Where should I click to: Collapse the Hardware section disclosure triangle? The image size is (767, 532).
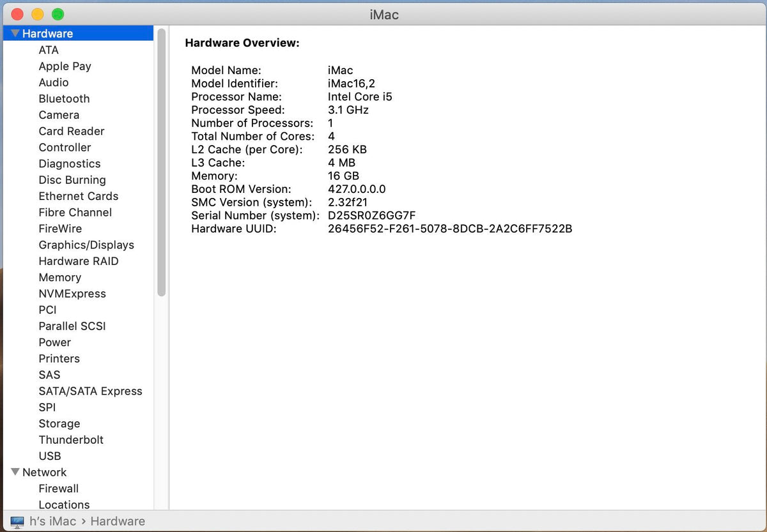click(x=15, y=33)
